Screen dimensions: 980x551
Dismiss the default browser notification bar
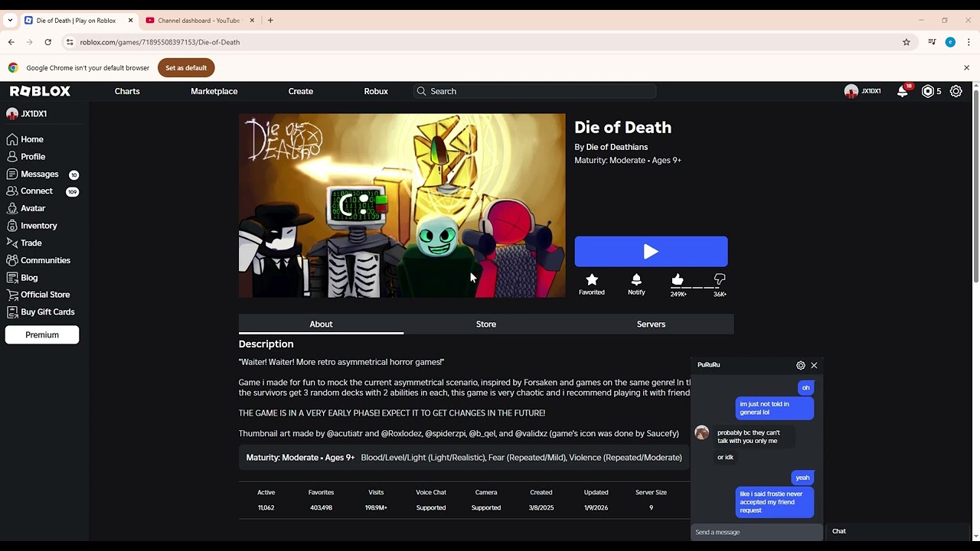click(x=966, y=67)
